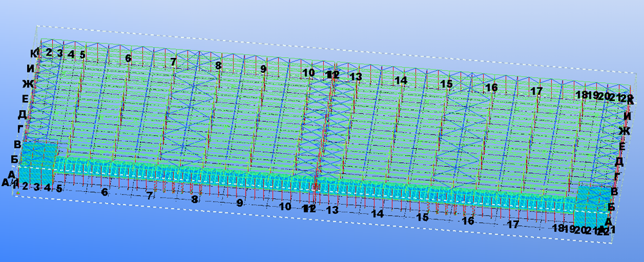The width and height of the screenshot is (644, 262).
Task: Click grid label 15 on the upper axis row
Action: (446, 84)
